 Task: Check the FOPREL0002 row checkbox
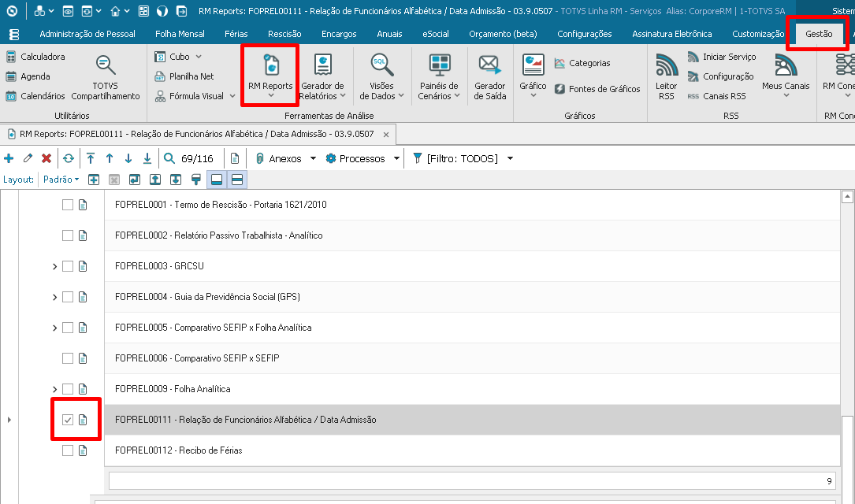click(x=68, y=235)
